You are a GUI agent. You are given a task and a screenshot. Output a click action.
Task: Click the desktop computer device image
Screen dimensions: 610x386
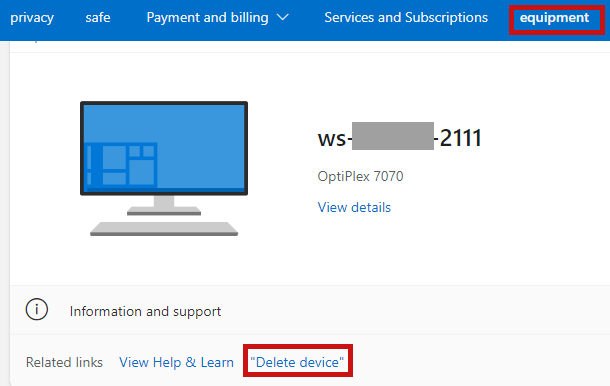pos(164,168)
